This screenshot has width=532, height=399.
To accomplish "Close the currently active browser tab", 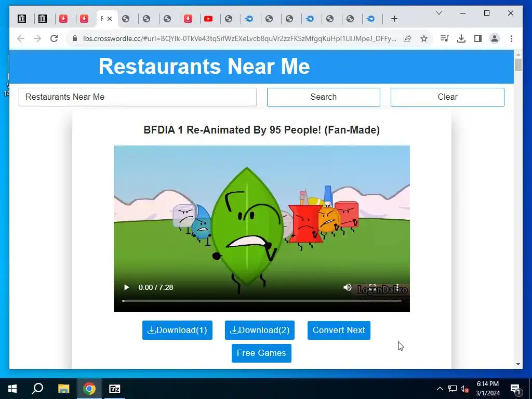I will click(110, 19).
